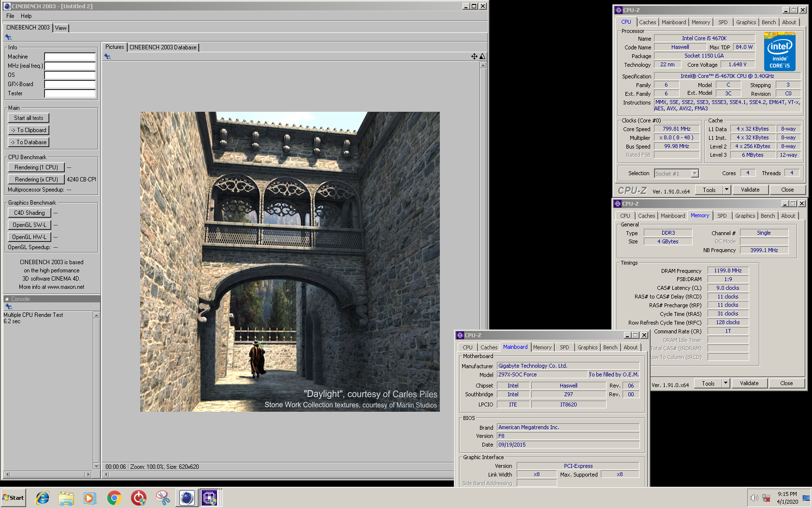The image size is (812, 508).
Task: Click the volume speaker tray icon
Action: (x=754, y=497)
